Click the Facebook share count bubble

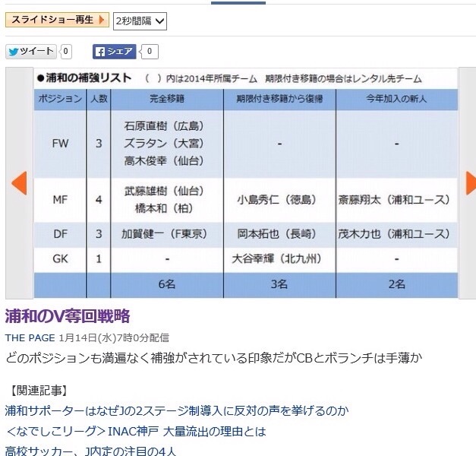click(150, 52)
